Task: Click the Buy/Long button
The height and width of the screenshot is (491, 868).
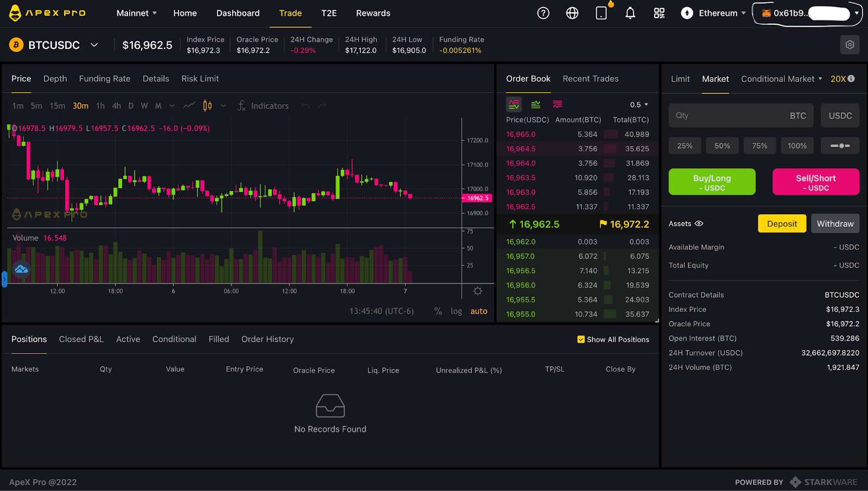Action: tap(712, 182)
